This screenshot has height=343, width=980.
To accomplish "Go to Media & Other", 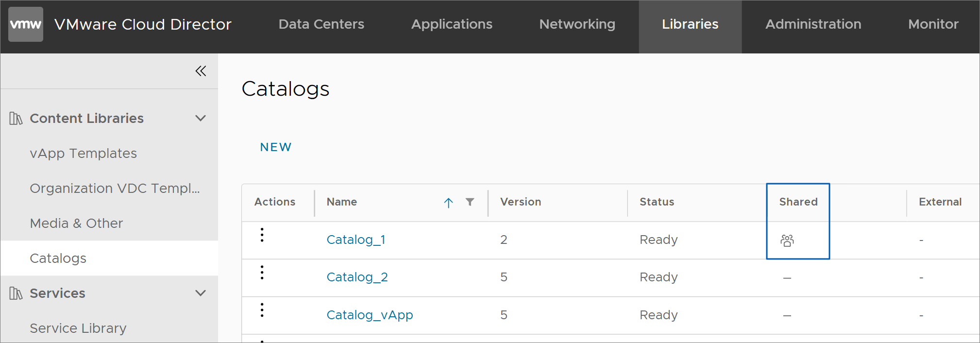I will click(x=77, y=223).
